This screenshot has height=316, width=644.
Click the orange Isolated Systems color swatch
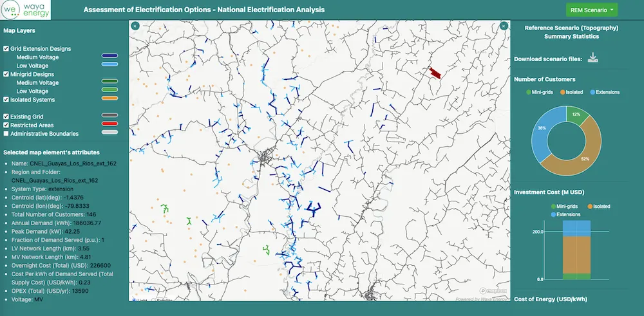tap(109, 98)
